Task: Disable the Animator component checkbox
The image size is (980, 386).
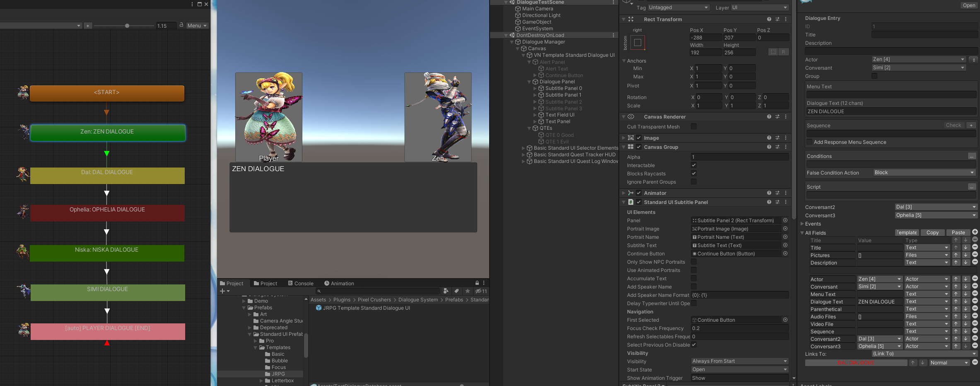Action: pos(639,193)
